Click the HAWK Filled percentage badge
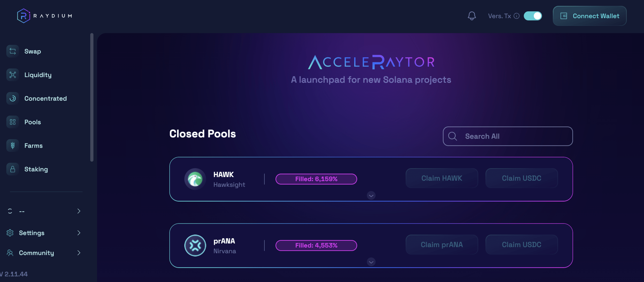The width and height of the screenshot is (644, 282). [x=316, y=179]
